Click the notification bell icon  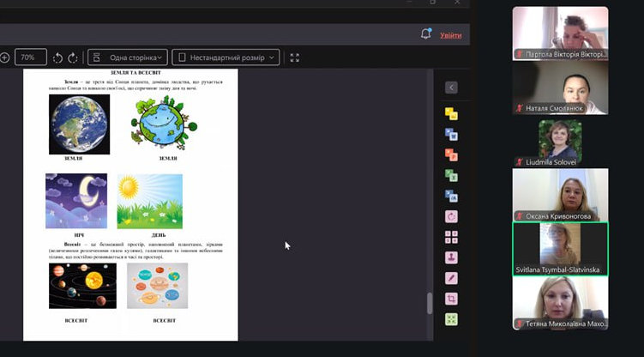click(x=425, y=34)
